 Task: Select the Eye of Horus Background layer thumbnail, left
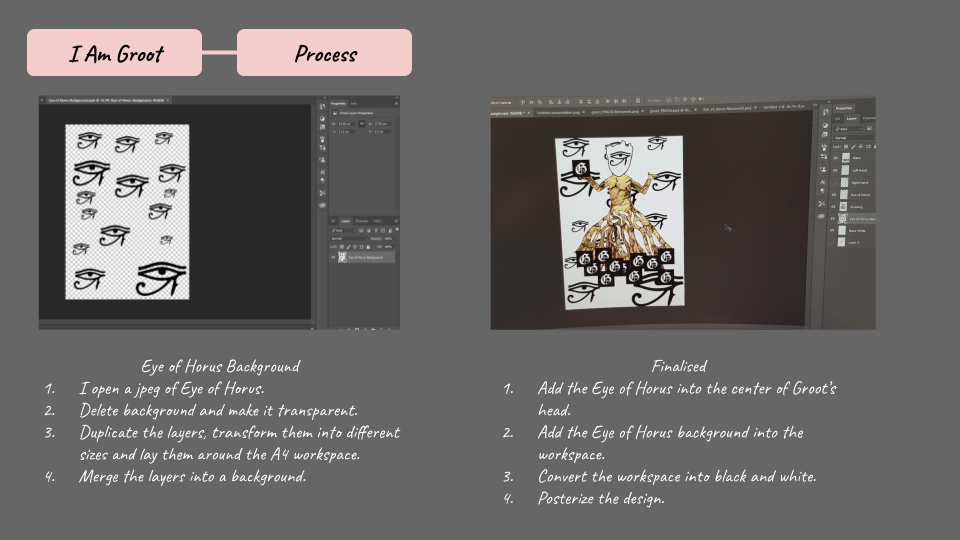[342, 257]
